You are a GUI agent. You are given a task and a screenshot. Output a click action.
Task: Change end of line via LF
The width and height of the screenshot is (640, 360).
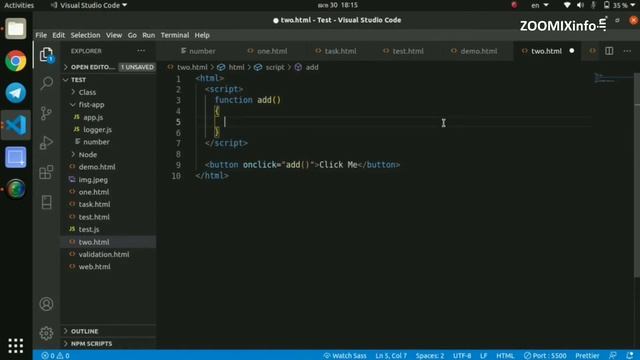click(484, 356)
